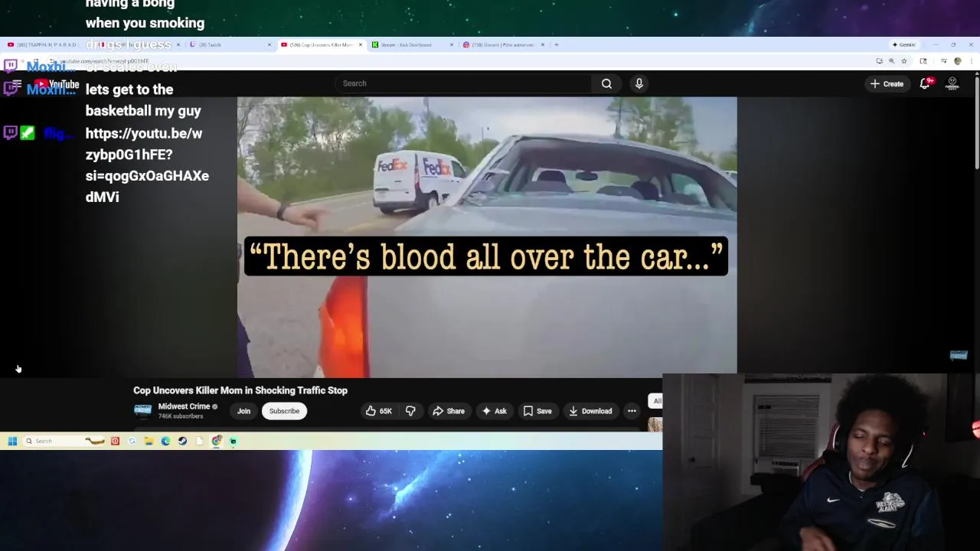Click the 746K subscribers text

[x=181, y=416]
